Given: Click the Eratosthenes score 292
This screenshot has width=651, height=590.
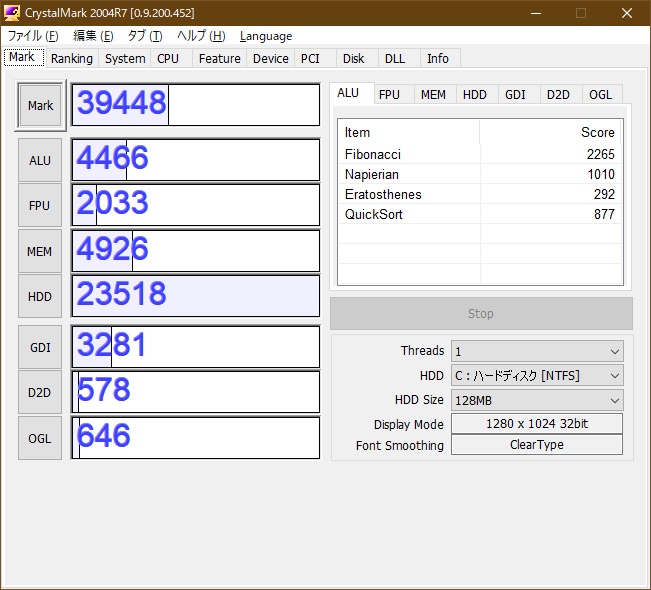Looking at the screenshot, I should (x=604, y=194).
